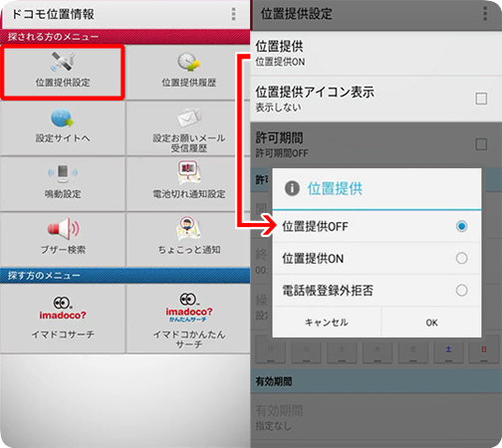Open overflow menu in ドコモ位置情報 header
Screen dimensions: 502x448
pyautogui.click(x=234, y=14)
